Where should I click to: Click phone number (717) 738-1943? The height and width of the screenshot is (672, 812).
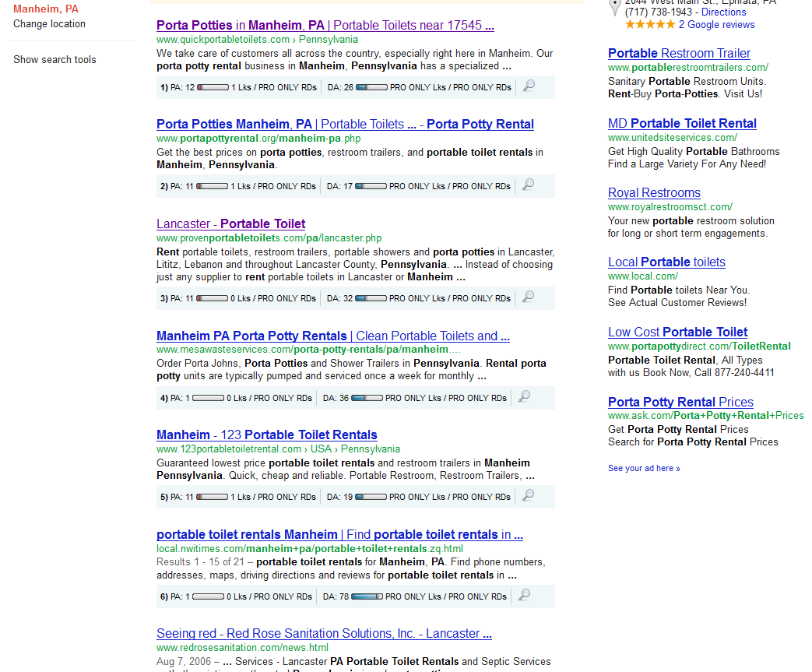click(658, 12)
